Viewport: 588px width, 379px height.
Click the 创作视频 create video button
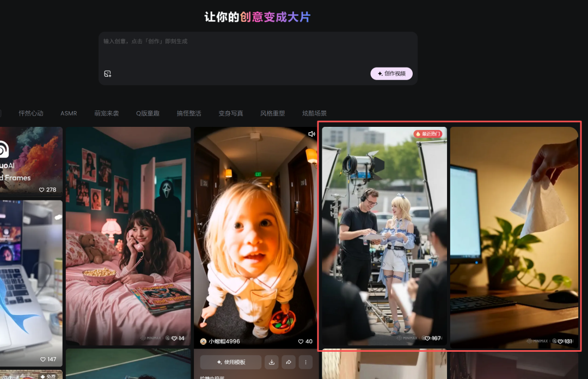pos(391,74)
